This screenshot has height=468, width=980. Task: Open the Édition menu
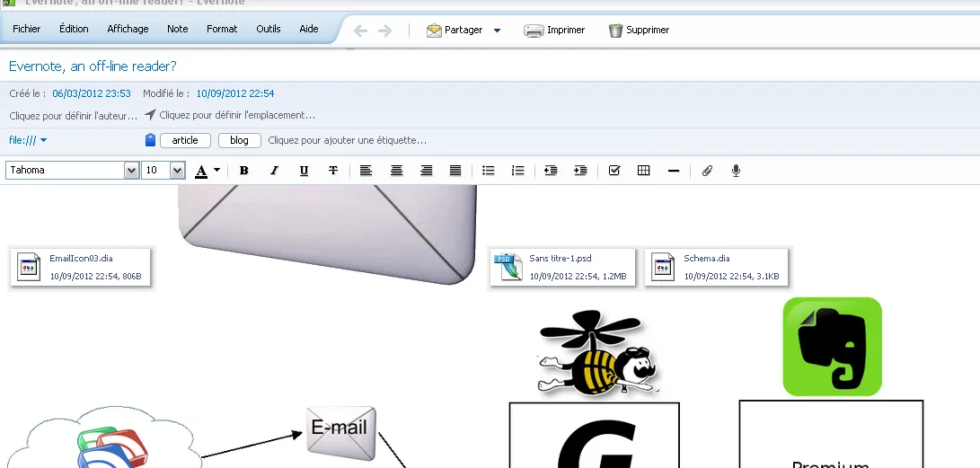click(x=74, y=29)
